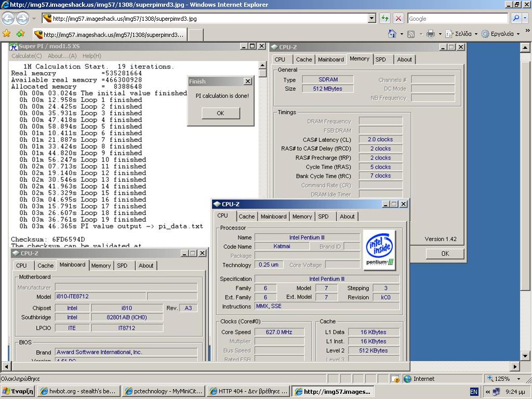Screen dimensions: 532x399
Task: Open the Print options dropdown arrow
Action: 440,34
